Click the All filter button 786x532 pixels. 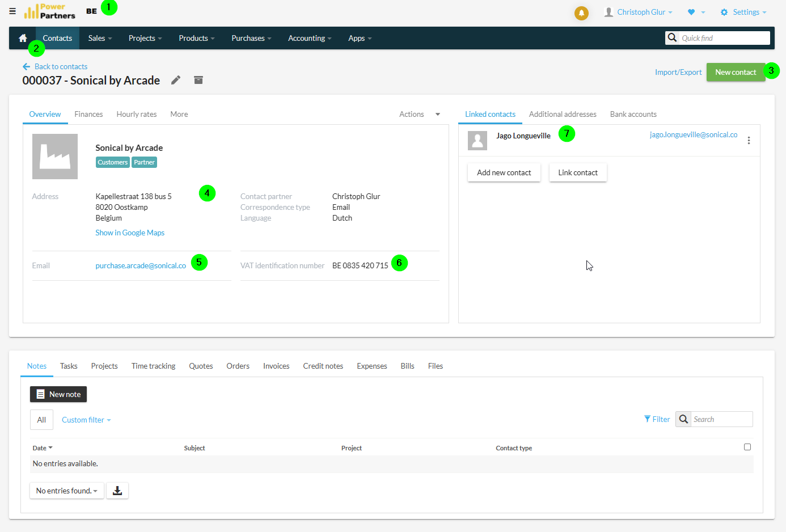point(41,420)
